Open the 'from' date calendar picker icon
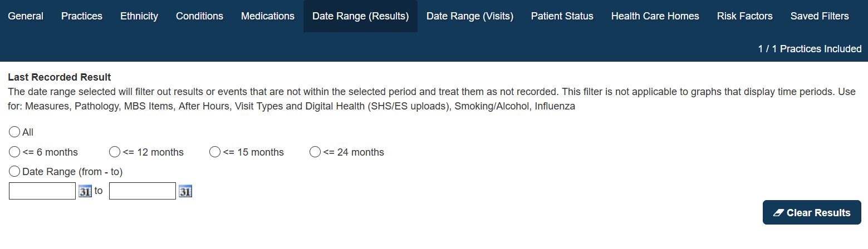Screen dimensions: 868x249 tap(85, 191)
